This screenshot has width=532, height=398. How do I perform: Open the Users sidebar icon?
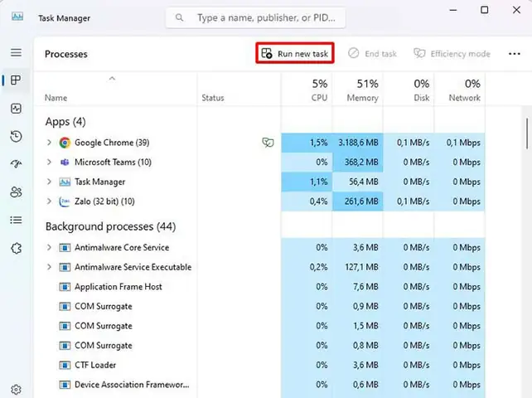pos(16,192)
